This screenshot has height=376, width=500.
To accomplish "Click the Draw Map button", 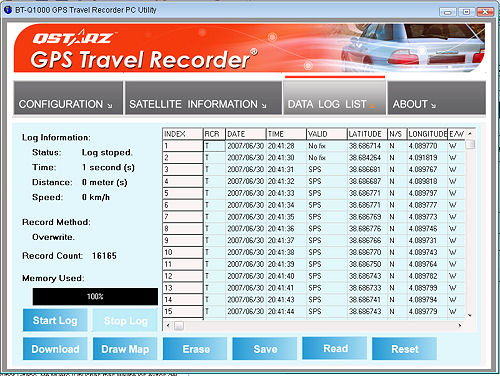I will 125,349.
